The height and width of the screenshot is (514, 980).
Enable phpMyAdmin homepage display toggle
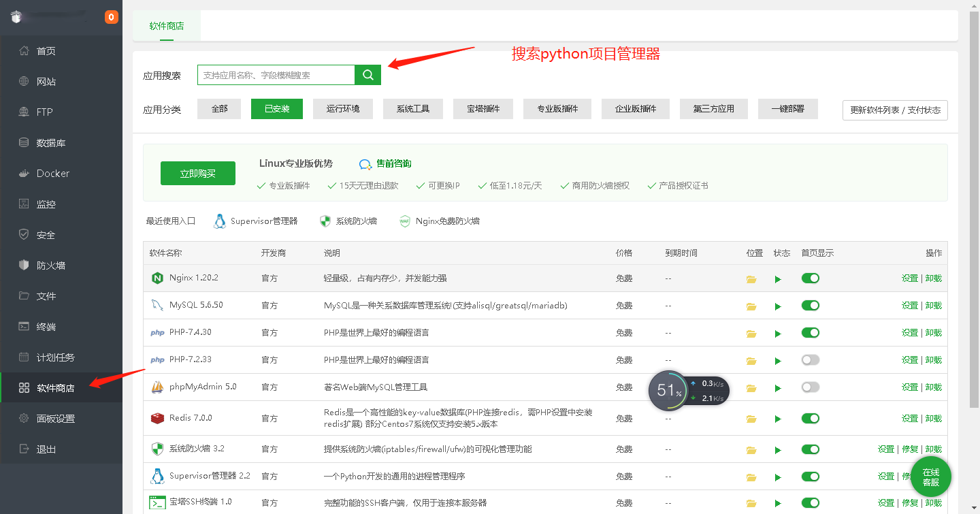810,387
